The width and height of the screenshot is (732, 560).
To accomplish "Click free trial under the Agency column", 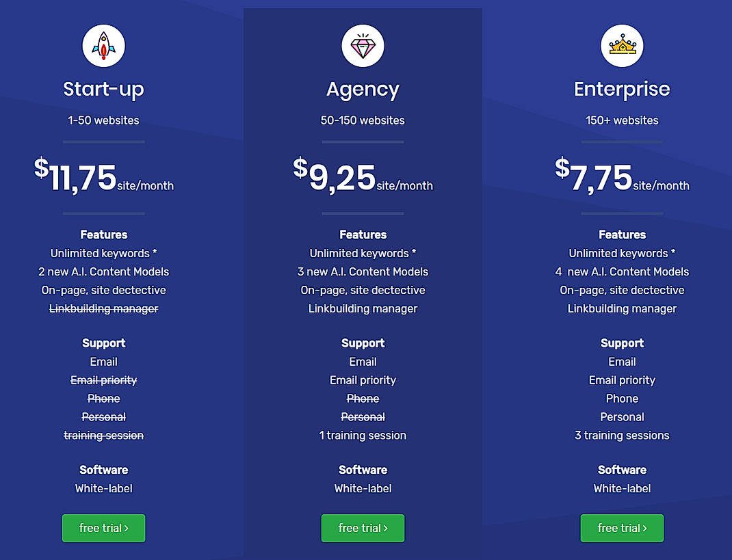I will pos(363,528).
